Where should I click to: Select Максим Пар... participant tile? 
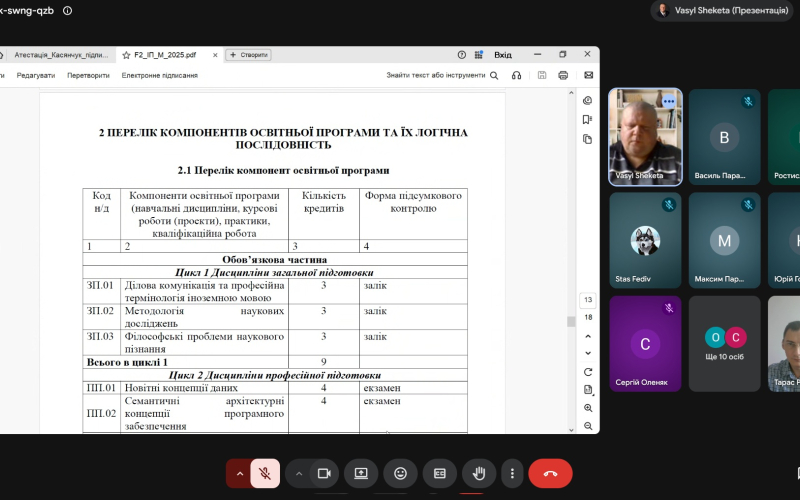[x=724, y=240]
